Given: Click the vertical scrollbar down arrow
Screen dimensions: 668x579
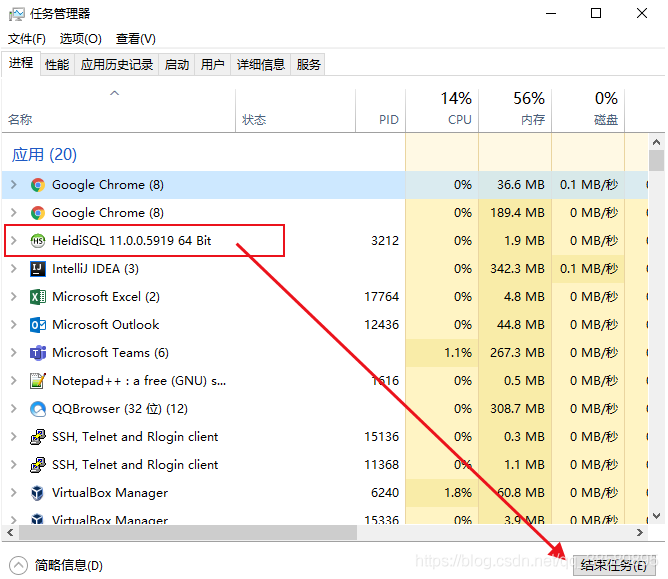Looking at the screenshot, I should (656, 516).
